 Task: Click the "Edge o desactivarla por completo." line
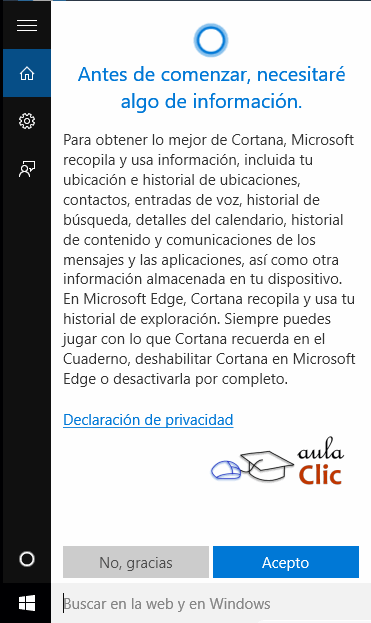(x=175, y=379)
